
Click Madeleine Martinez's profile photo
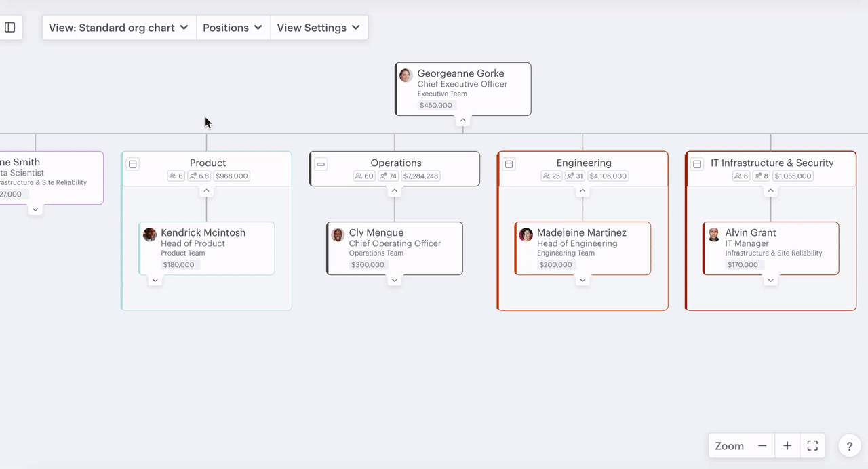click(x=526, y=234)
